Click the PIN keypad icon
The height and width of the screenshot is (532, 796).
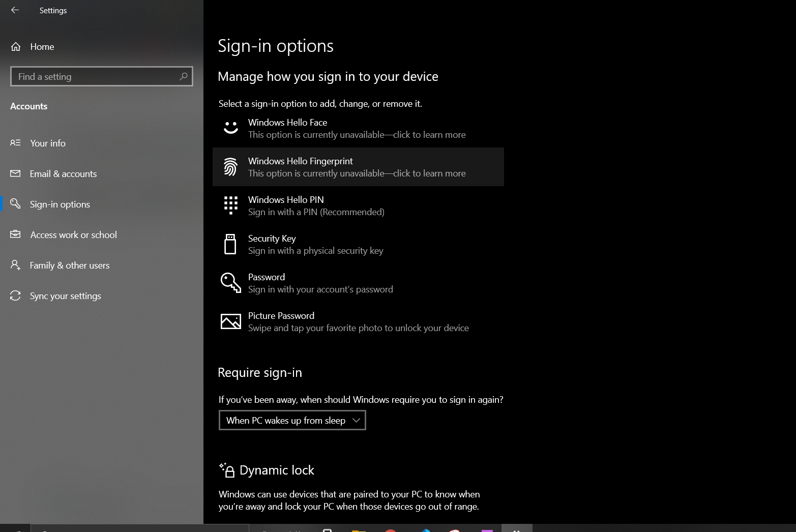230,205
